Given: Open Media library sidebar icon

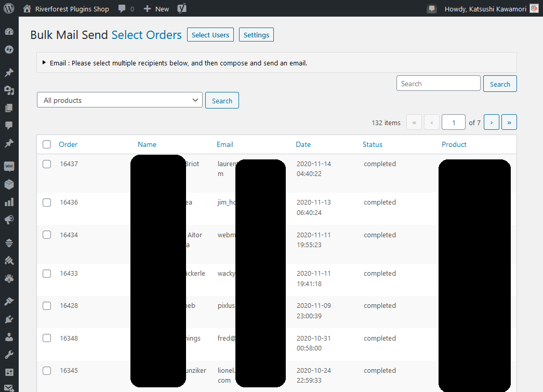Looking at the screenshot, I should (x=9, y=90).
